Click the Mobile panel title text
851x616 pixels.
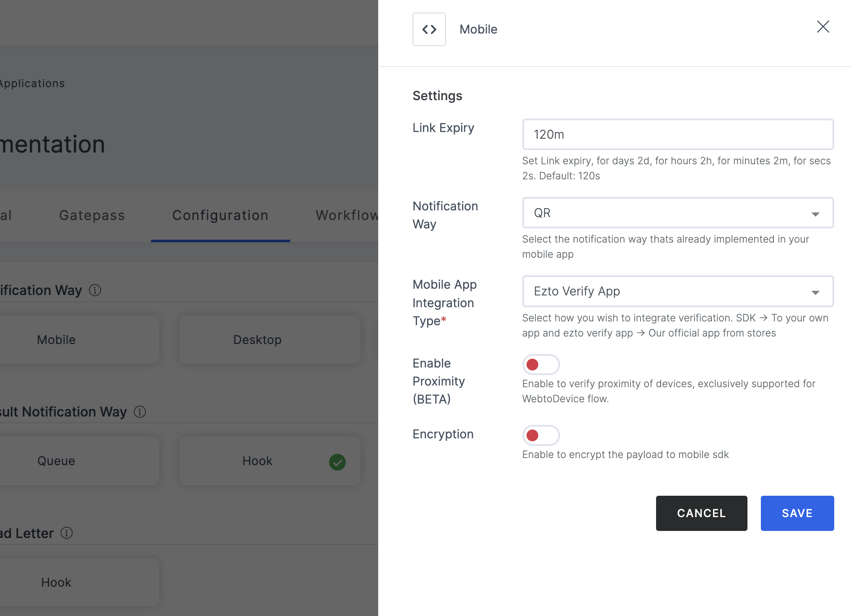[478, 29]
